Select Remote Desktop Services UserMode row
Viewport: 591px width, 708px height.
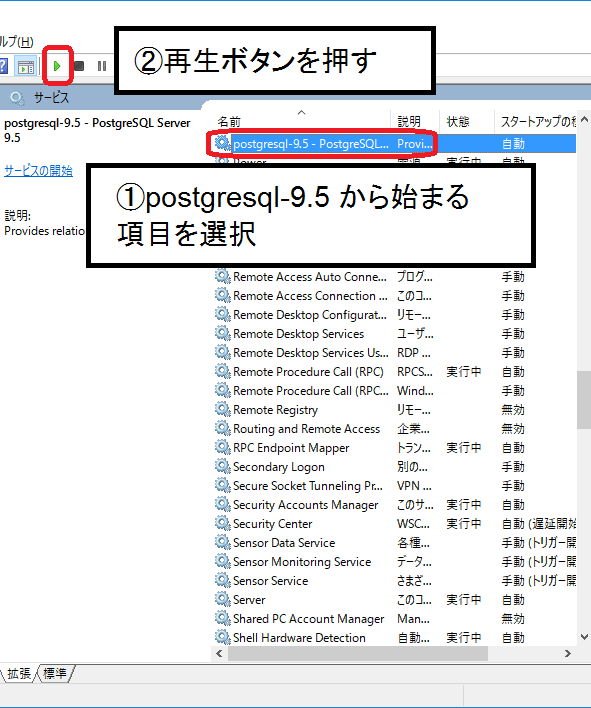coord(395,353)
